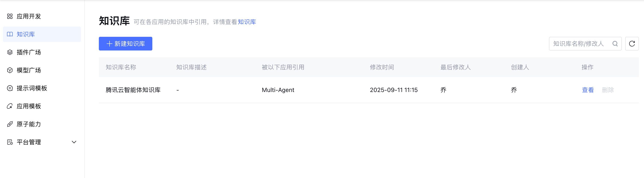Click the search magnifier icon
The image size is (644, 178).
click(x=615, y=44)
